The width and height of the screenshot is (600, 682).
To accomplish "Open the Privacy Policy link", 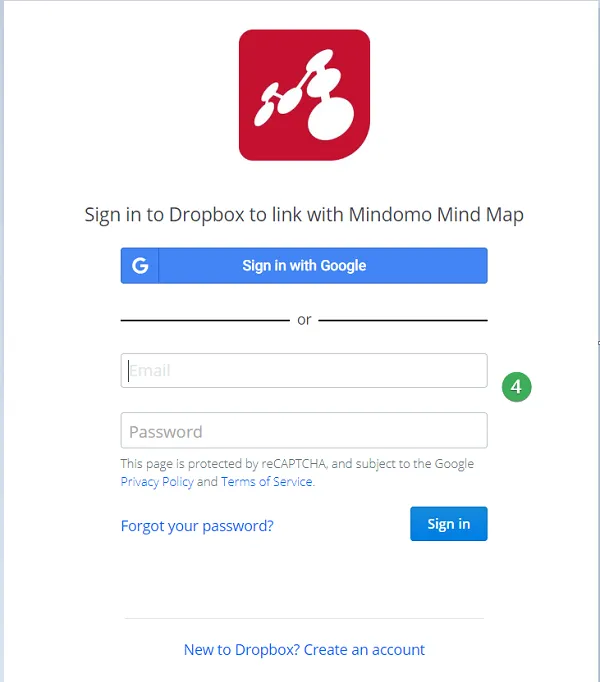I will (157, 482).
